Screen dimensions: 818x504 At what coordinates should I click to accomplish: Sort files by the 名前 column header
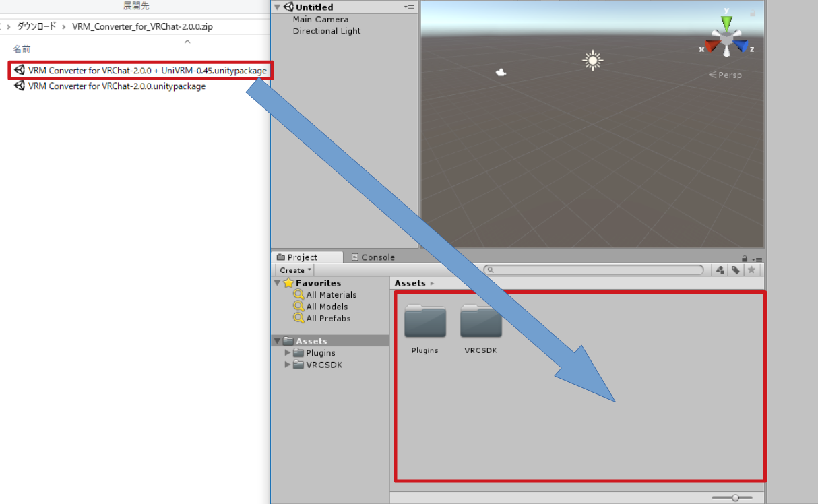click(x=22, y=49)
